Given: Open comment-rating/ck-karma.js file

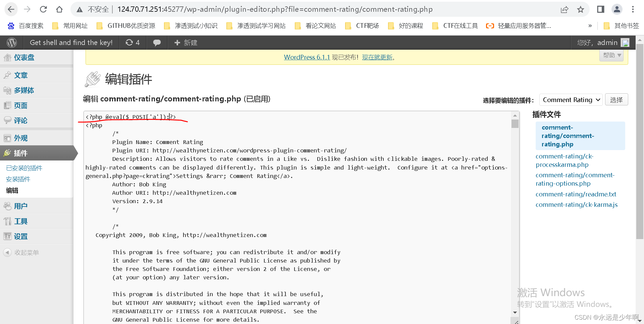Looking at the screenshot, I should coord(577,205).
